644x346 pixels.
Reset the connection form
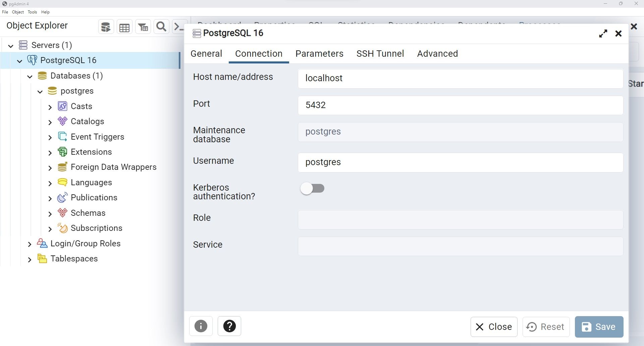tap(545, 327)
